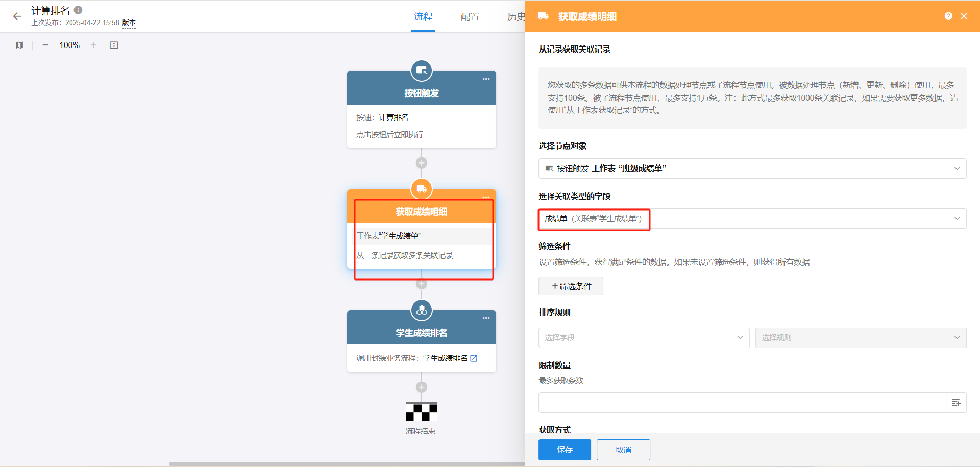
Task: Add a node below 学生成绩排名
Action: [x=422, y=387]
